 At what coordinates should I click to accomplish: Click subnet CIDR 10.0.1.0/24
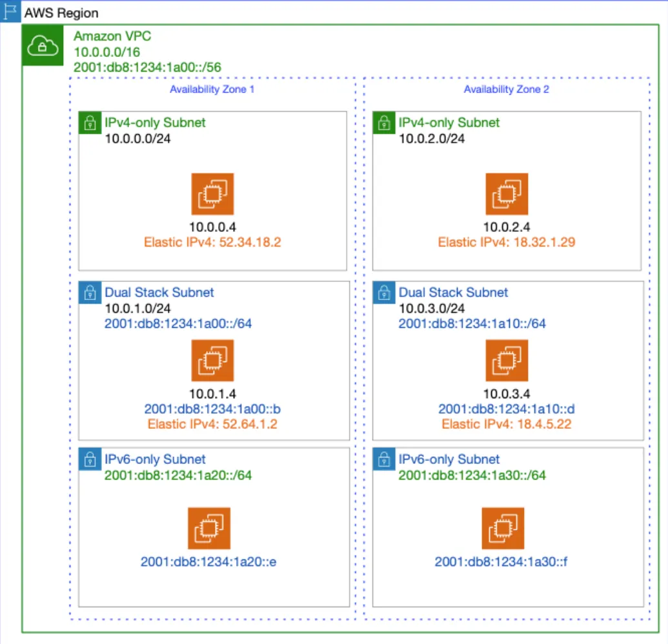(137, 308)
